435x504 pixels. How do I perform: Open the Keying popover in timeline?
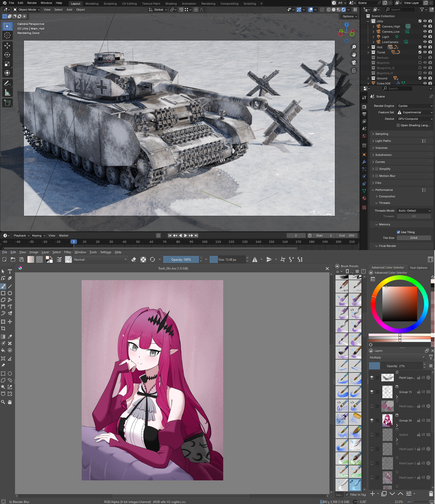38,236
